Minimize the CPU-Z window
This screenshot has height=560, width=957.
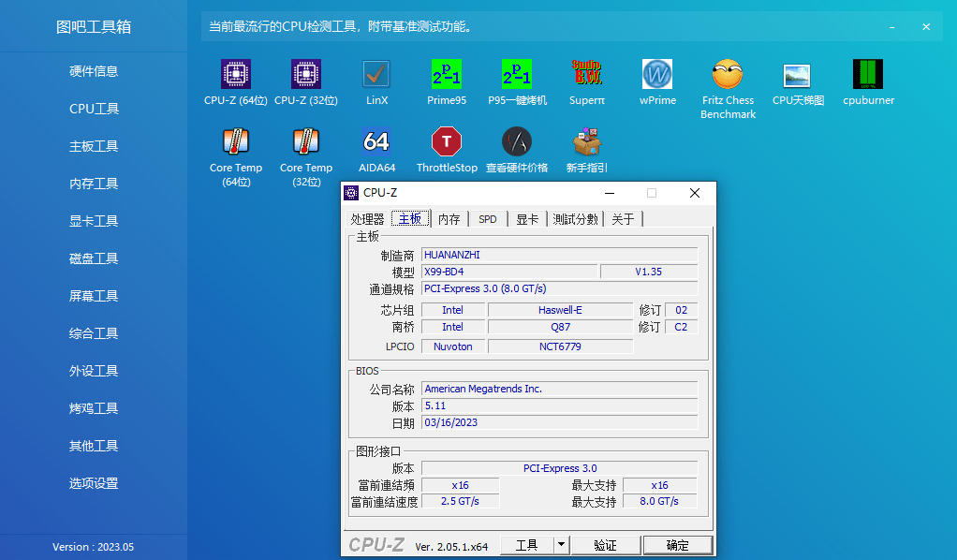coord(610,193)
